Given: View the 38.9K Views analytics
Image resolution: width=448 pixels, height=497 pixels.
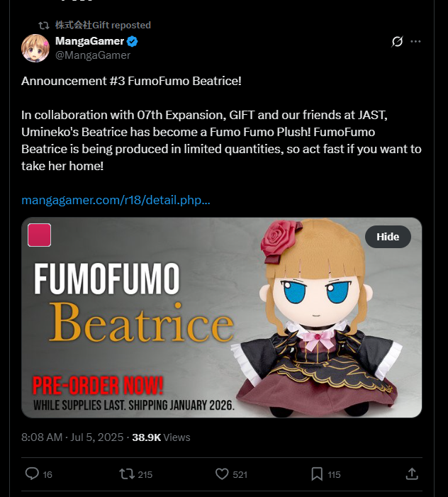Looking at the screenshot, I should pyautogui.click(x=161, y=437).
